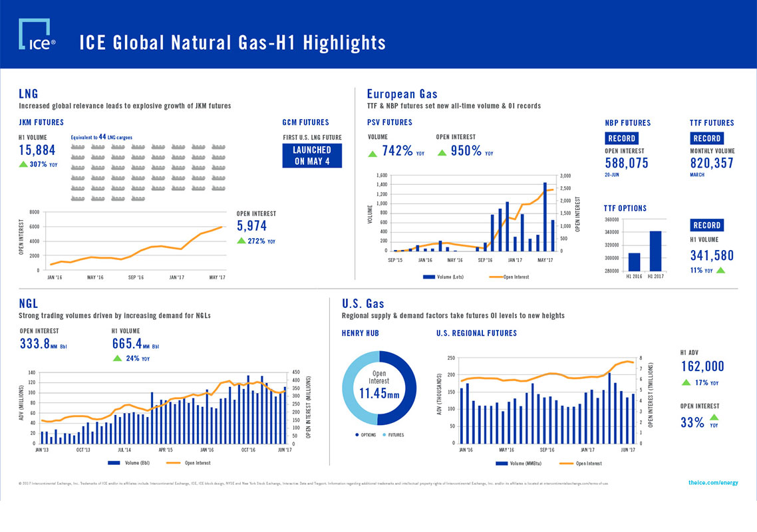This screenshot has width=757, height=532.
Task: Click the green triangle beside 11% YOY
Action: 720,271
